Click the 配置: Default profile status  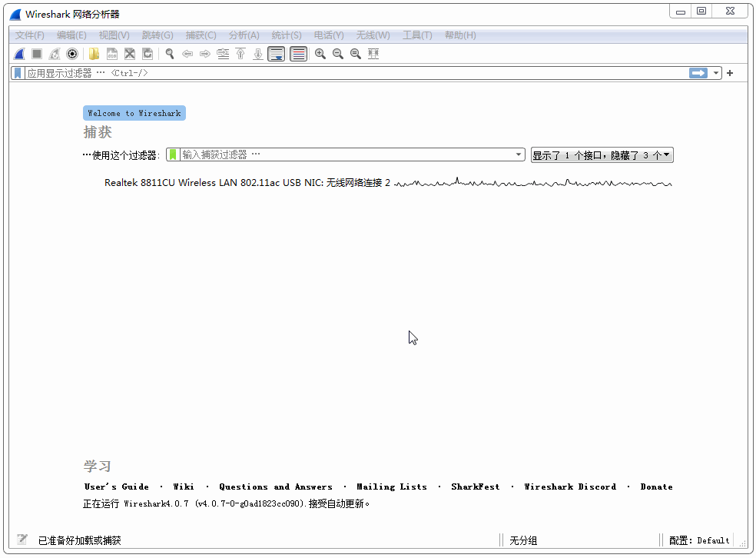tap(699, 540)
